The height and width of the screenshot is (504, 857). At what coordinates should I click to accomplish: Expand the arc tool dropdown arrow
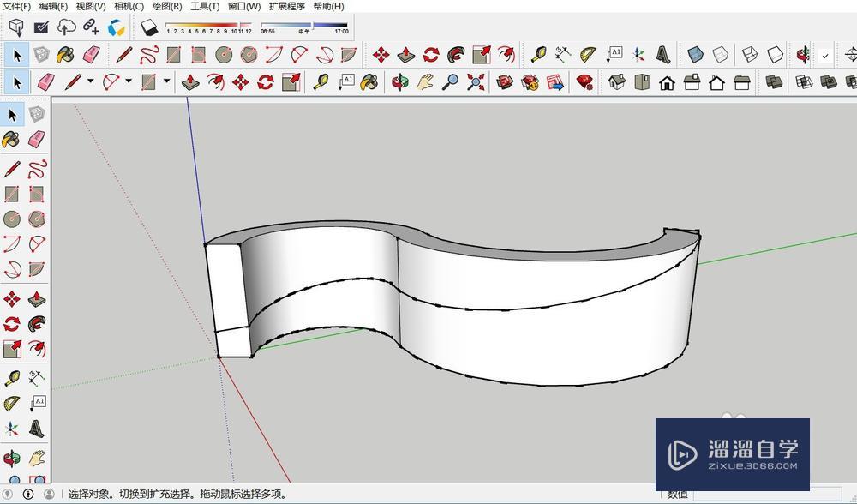pos(129,81)
